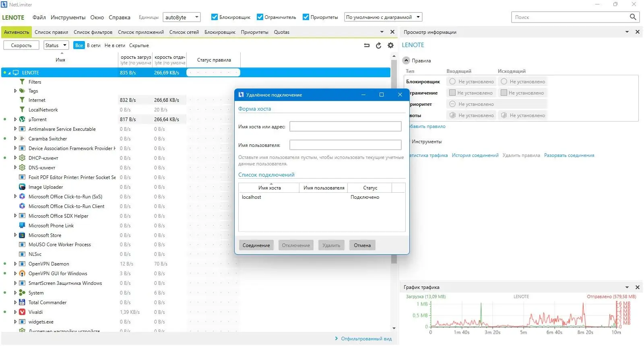Screen dimensions: 644x346
Task: Click the activity list scrollbar down arrow
Action: pos(394,328)
